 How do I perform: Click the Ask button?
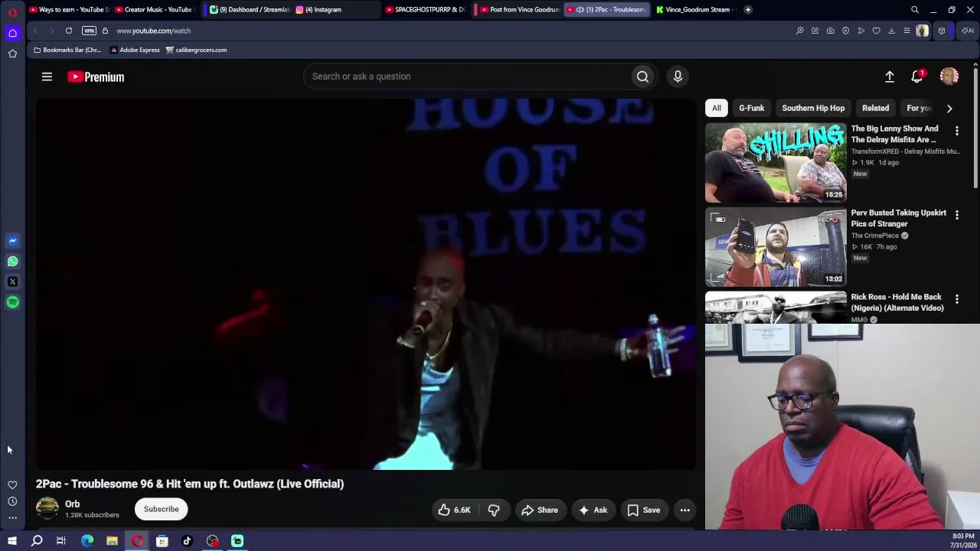pos(593,510)
